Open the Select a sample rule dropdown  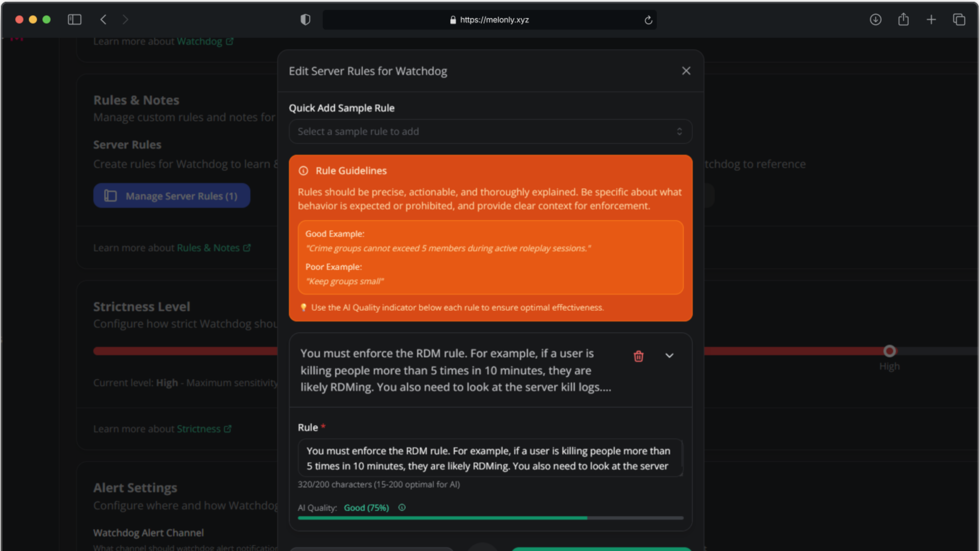(490, 132)
